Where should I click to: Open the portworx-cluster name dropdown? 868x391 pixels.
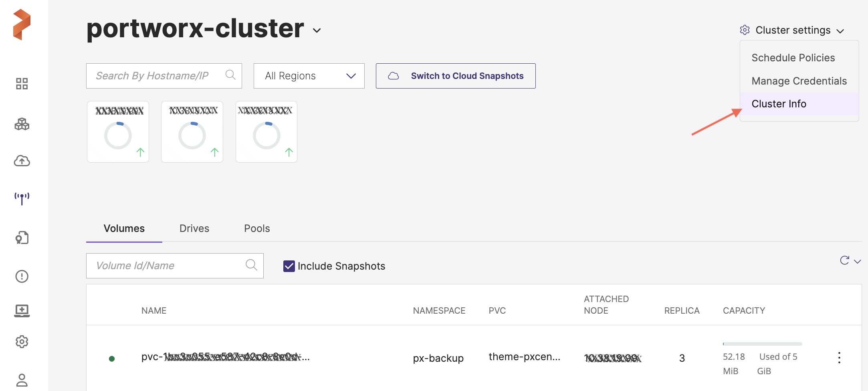317,30
